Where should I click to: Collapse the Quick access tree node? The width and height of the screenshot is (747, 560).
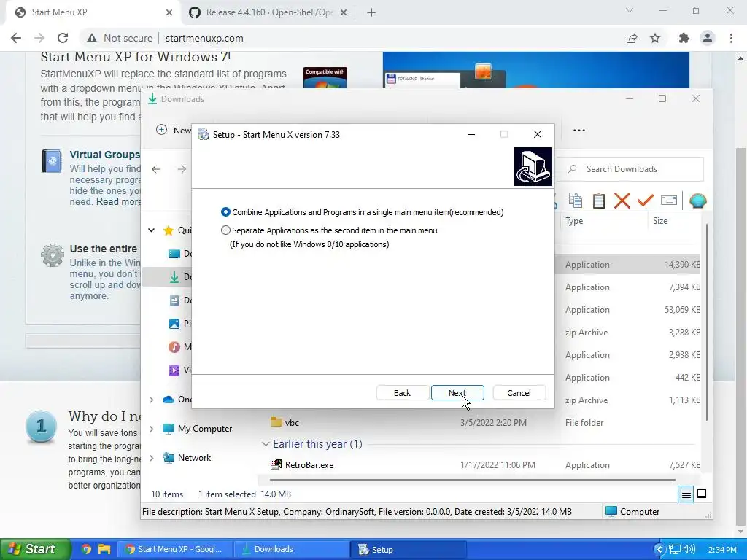coord(152,230)
